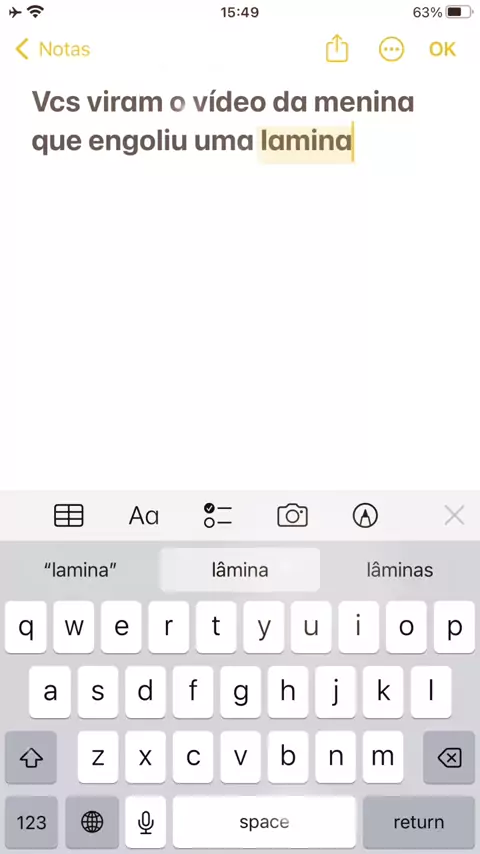Screen dimensions: 480x854
Task: Go back to Notas list
Action: [x=53, y=50]
